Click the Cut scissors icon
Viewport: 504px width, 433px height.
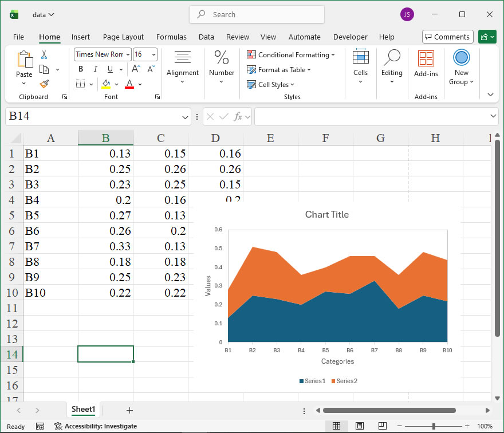[44, 55]
